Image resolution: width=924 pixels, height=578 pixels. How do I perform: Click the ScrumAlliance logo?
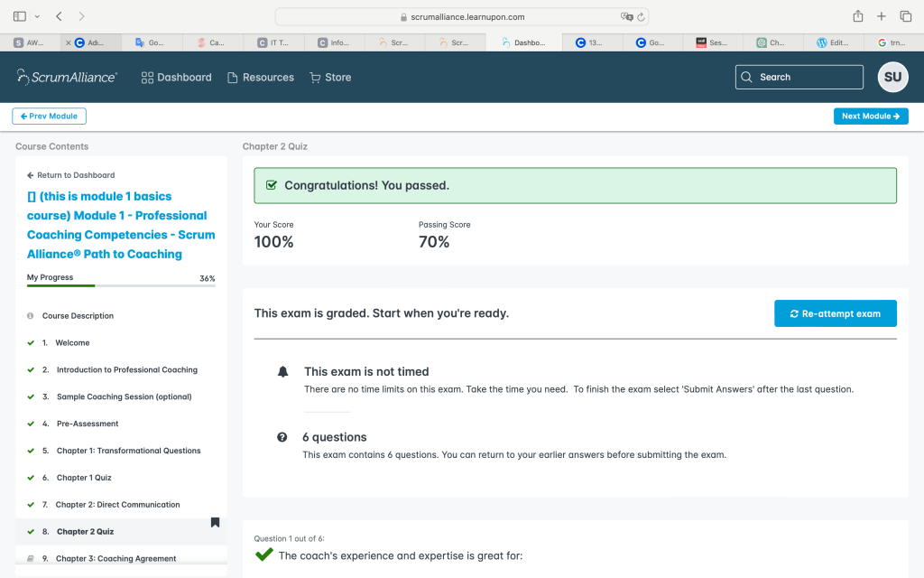point(67,77)
